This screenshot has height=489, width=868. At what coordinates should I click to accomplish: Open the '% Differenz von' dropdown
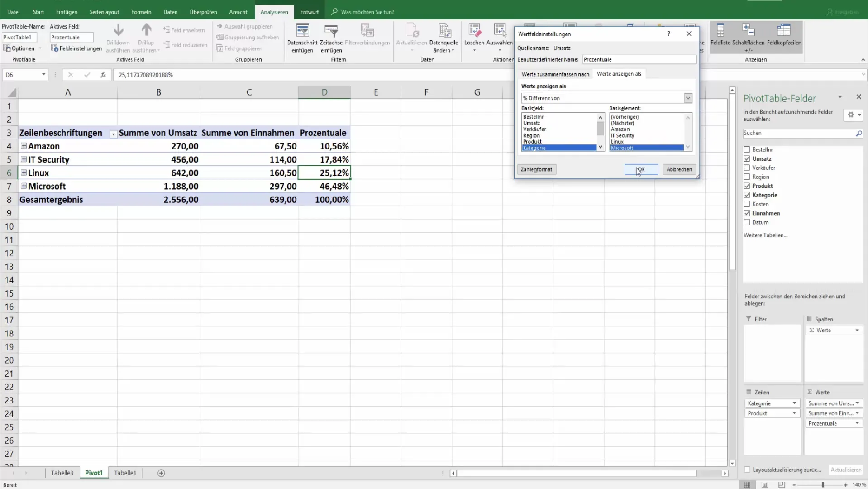tap(688, 98)
